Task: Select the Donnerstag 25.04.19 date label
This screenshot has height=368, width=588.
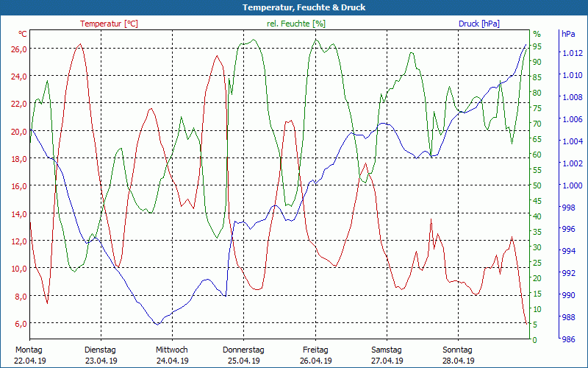Action: pos(243,355)
